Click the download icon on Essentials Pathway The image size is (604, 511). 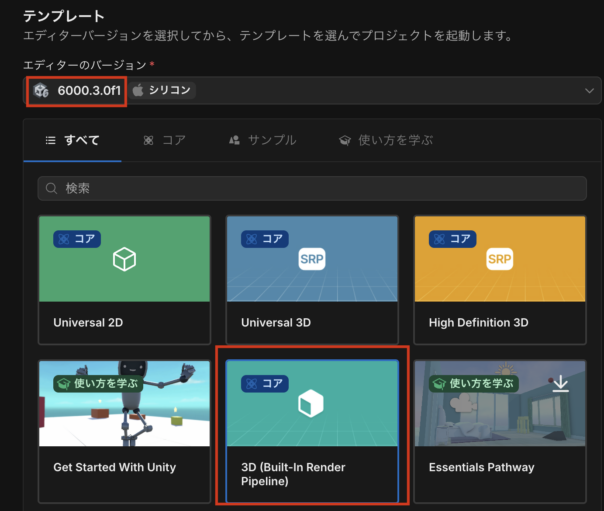[561, 385]
